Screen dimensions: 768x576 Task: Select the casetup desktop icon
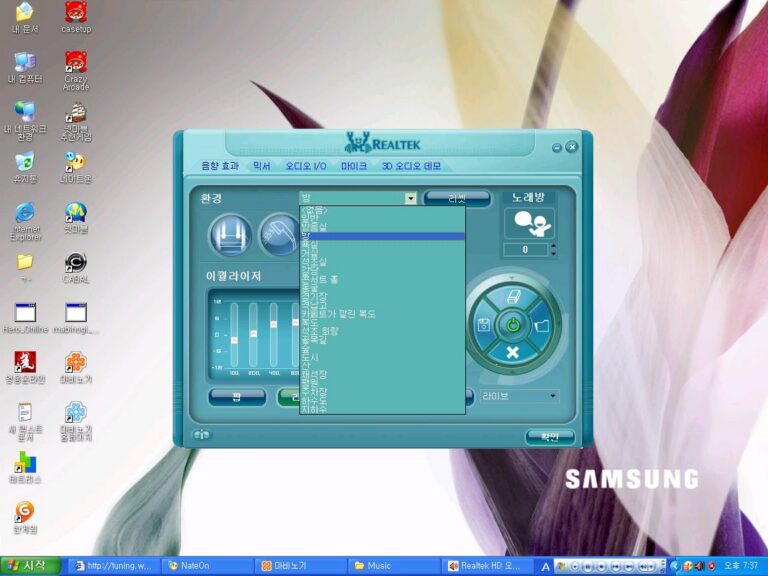click(x=76, y=18)
